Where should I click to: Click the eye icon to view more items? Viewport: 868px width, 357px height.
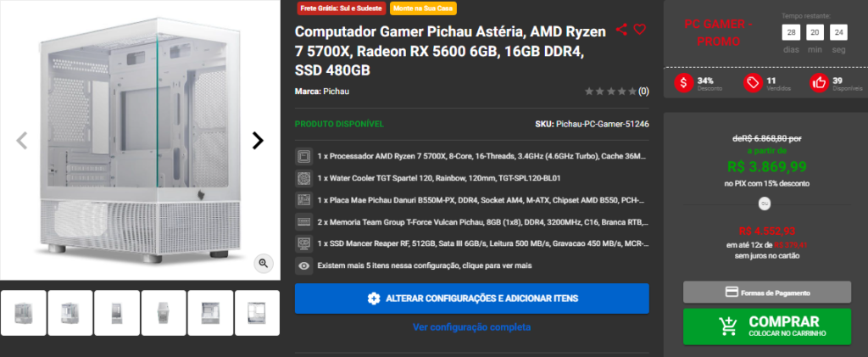tap(303, 265)
